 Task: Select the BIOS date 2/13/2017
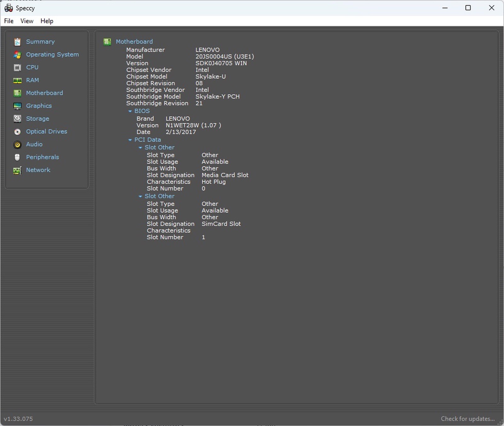click(181, 132)
